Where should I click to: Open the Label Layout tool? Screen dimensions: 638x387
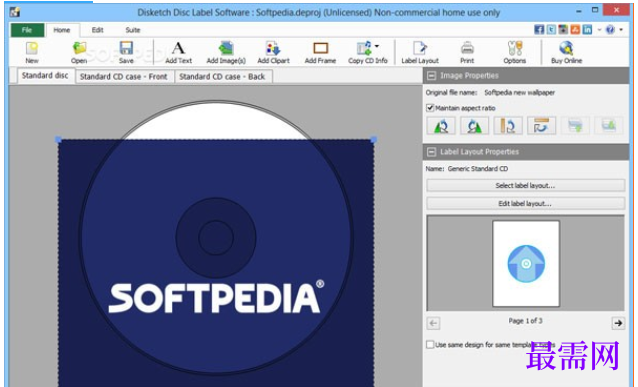(420, 52)
